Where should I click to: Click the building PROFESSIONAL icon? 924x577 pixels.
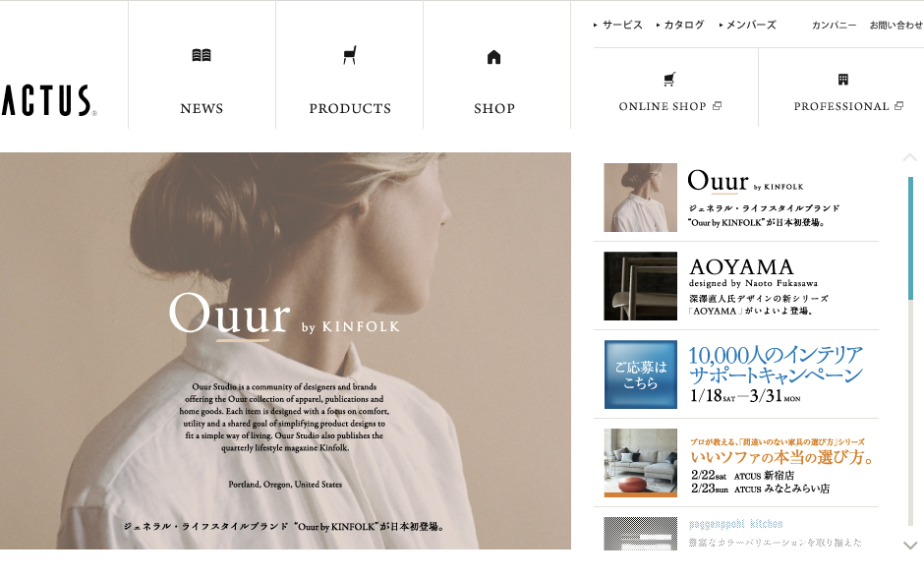[x=843, y=79]
